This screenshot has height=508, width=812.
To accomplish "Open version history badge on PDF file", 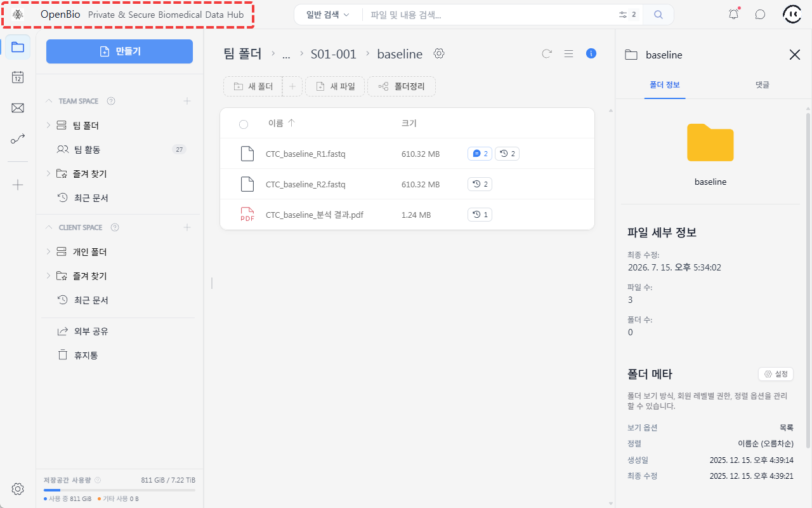I will [x=480, y=215].
